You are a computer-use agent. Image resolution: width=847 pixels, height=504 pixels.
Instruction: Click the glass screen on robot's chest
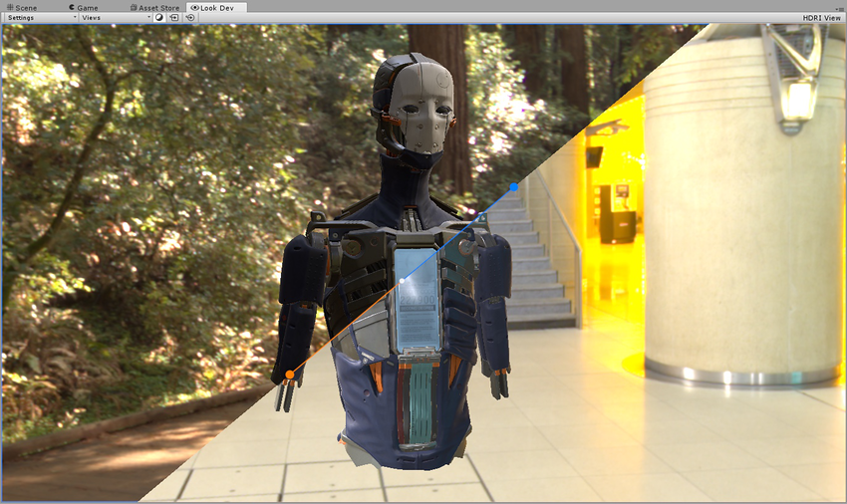point(418,299)
